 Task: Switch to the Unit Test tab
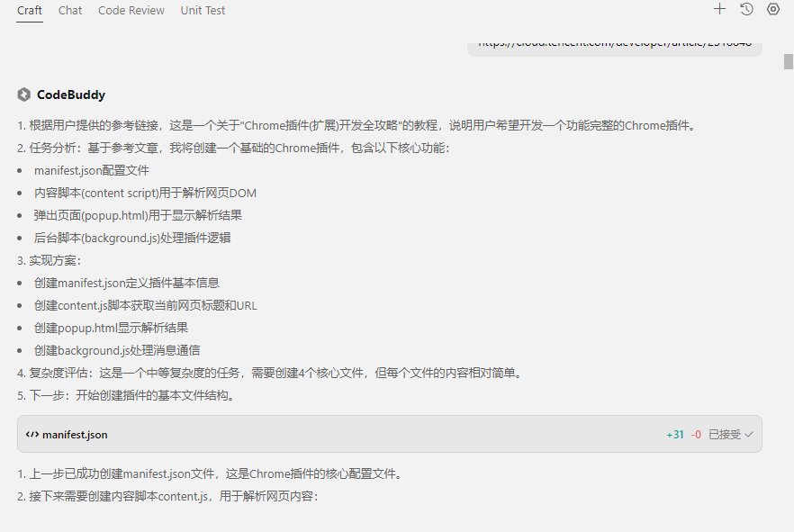203,11
